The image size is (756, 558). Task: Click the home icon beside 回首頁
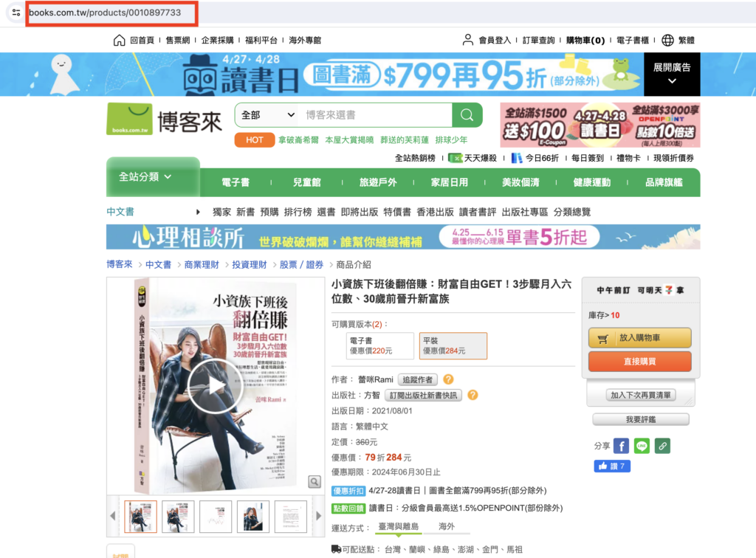tap(119, 40)
